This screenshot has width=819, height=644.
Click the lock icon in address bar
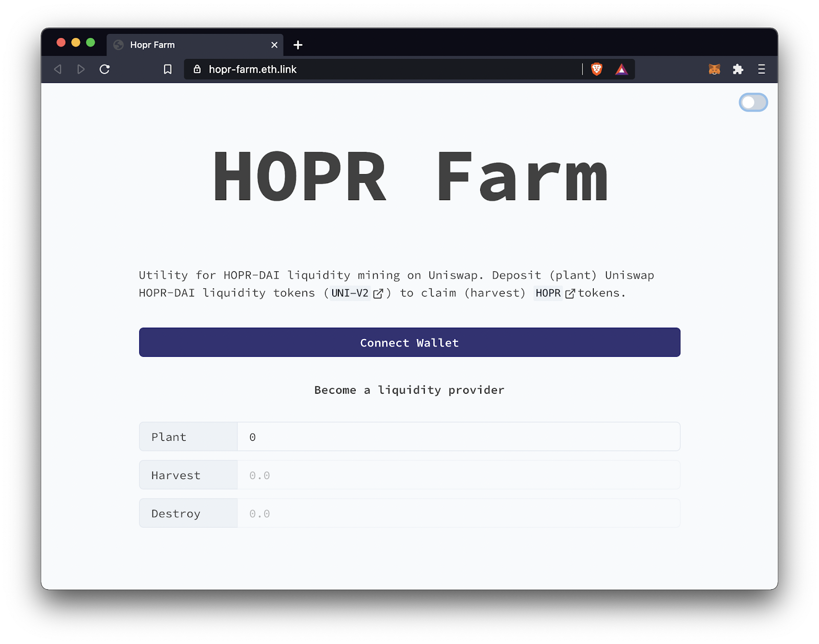(x=197, y=69)
